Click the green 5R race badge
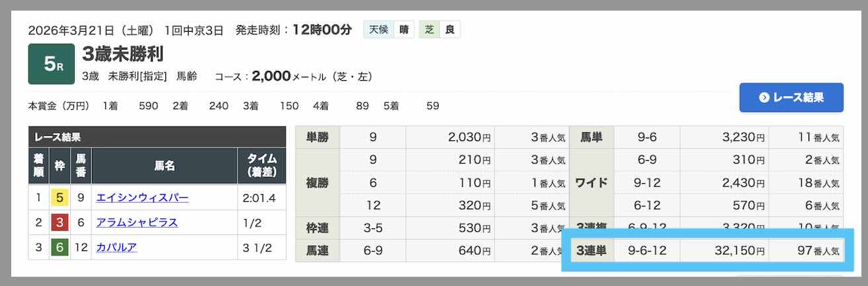This screenshot has height=286, width=868. (x=51, y=64)
